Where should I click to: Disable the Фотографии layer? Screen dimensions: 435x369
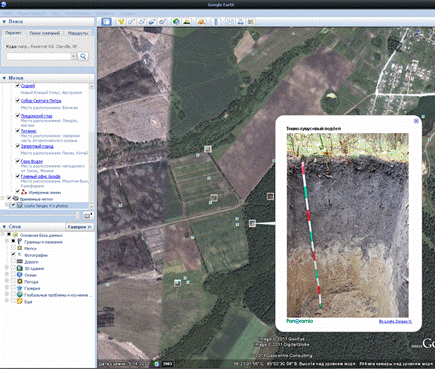[13, 255]
